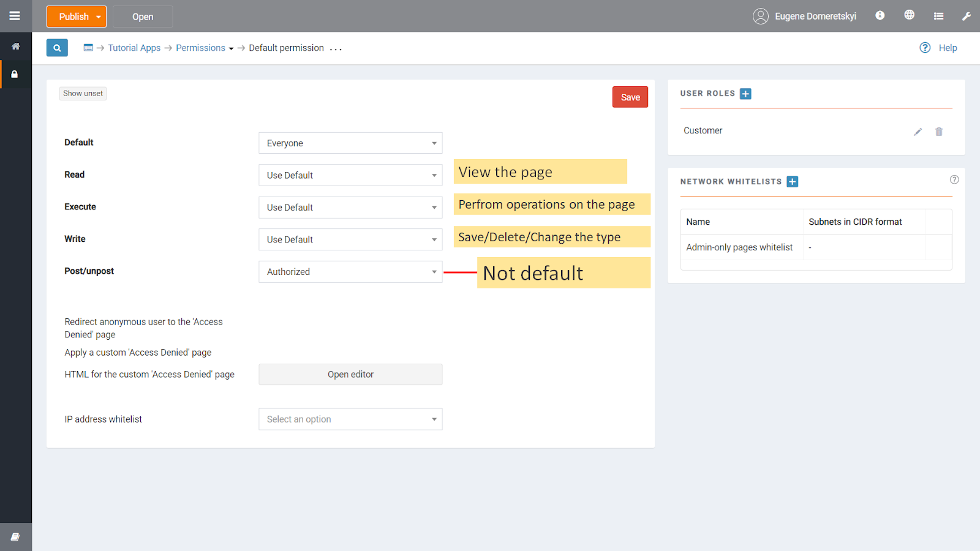Add a new network whitelist
Image resolution: width=980 pixels, height=551 pixels.
pyautogui.click(x=792, y=182)
